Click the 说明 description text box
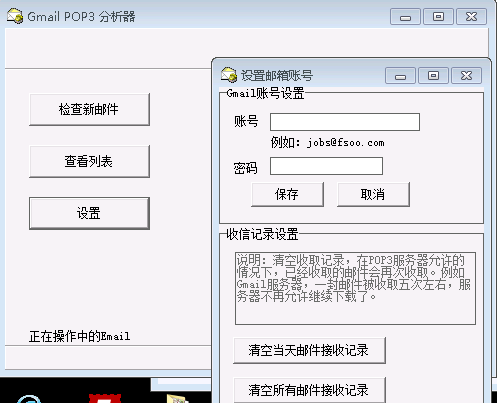This screenshot has width=497, height=403. pos(355,288)
